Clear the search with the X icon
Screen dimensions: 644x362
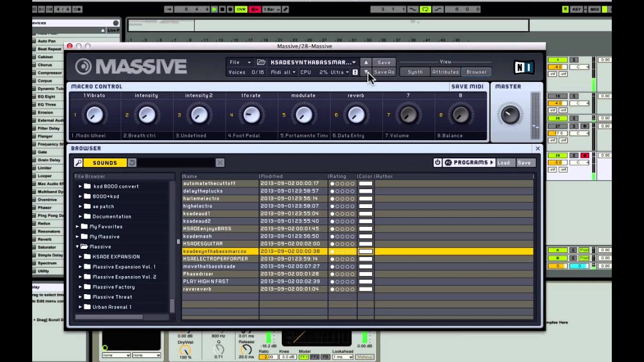[x=220, y=163]
